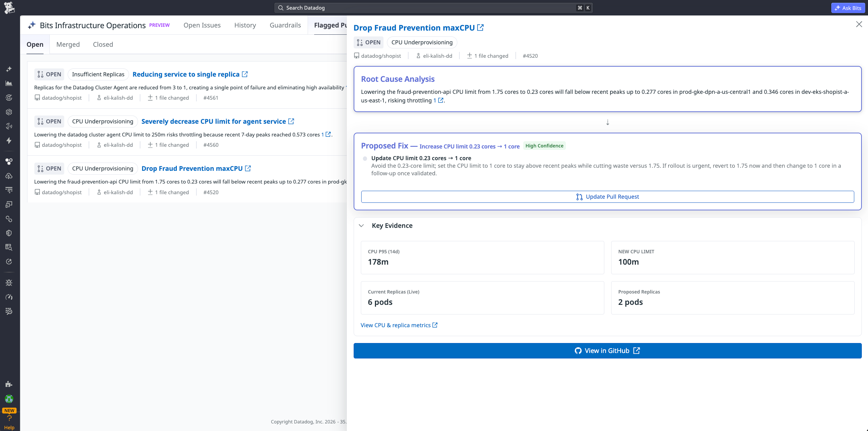Select the Open pull requests tab
This screenshot has height=431, width=868.
pos(35,44)
